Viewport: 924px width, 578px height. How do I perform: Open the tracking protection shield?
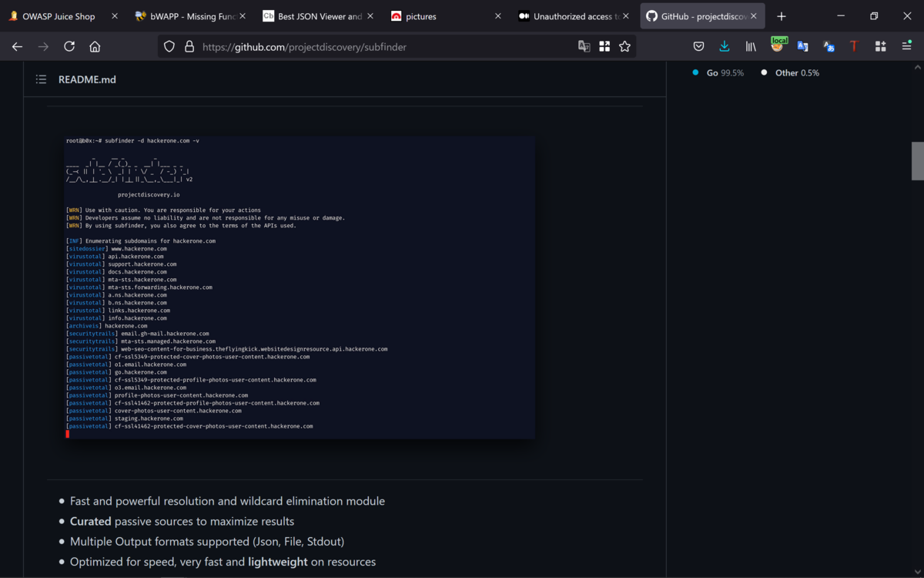pos(169,46)
